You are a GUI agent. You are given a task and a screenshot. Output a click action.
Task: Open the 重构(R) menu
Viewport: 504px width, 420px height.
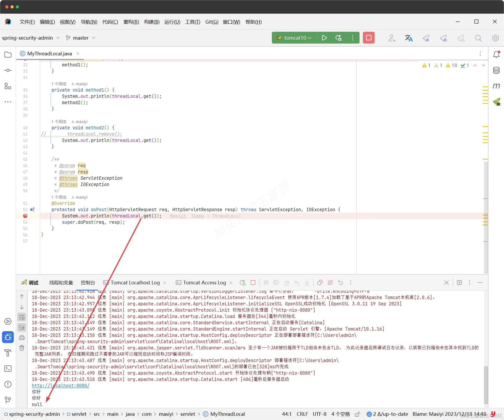coord(131,22)
